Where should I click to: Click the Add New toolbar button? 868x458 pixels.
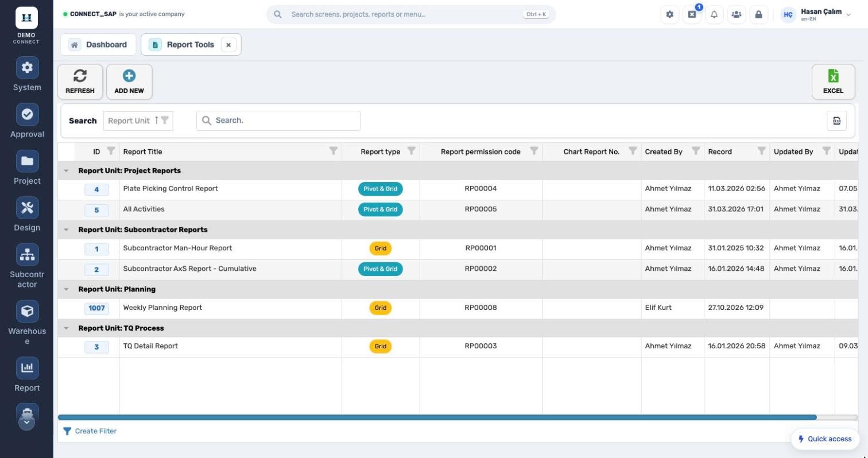(129, 81)
